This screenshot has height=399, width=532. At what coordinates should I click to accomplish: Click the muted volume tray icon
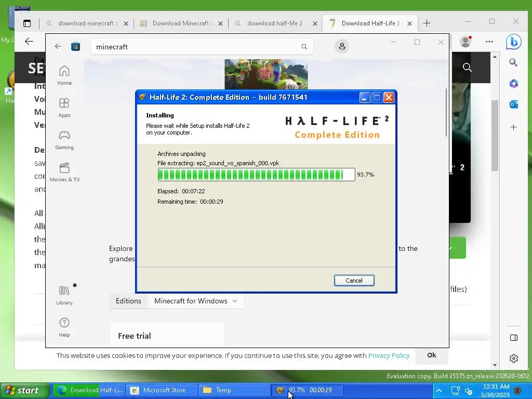pos(469,391)
